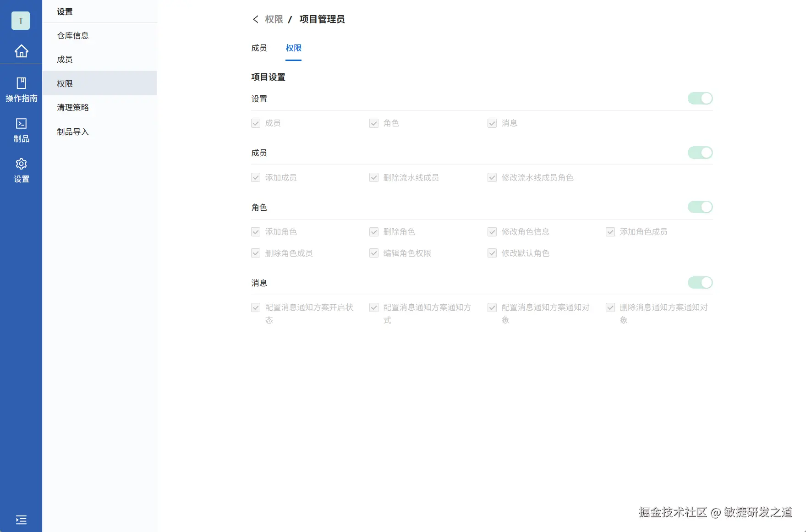The height and width of the screenshot is (532, 806).
Task: Uncheck the 添加成员 checkbox
Action: pos(256,177)
